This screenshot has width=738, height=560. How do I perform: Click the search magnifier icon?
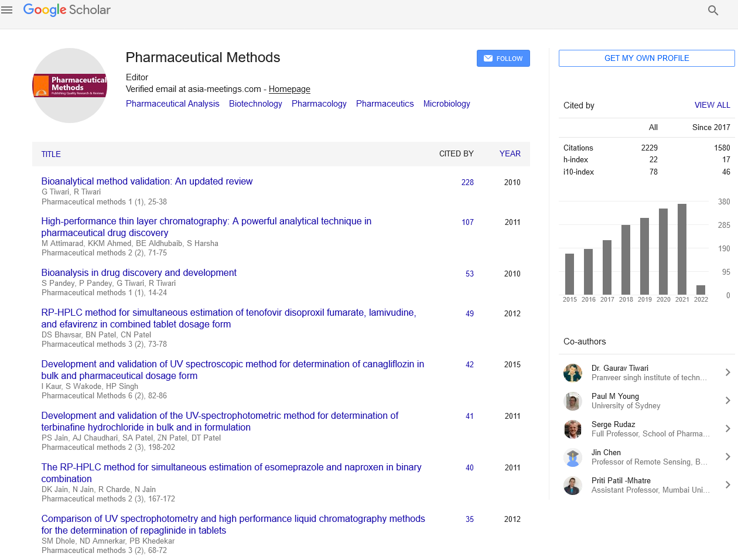click(x=713, y=10)
